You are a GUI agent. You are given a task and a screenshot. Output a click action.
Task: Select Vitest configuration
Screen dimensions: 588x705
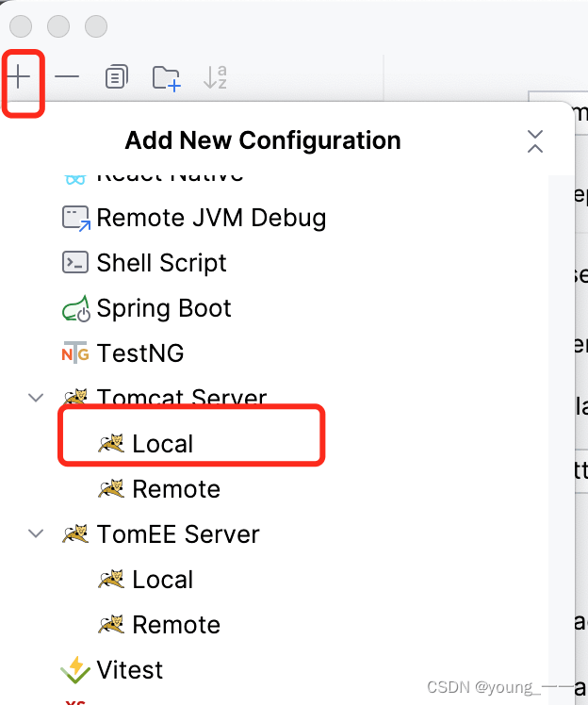tap(129, 670)
